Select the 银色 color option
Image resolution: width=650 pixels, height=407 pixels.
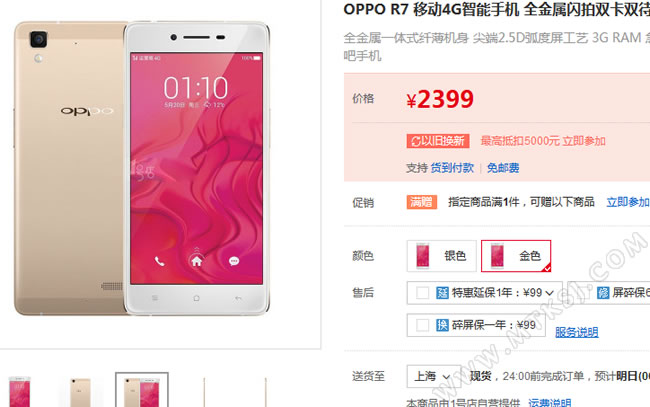(x=441, y=256)
